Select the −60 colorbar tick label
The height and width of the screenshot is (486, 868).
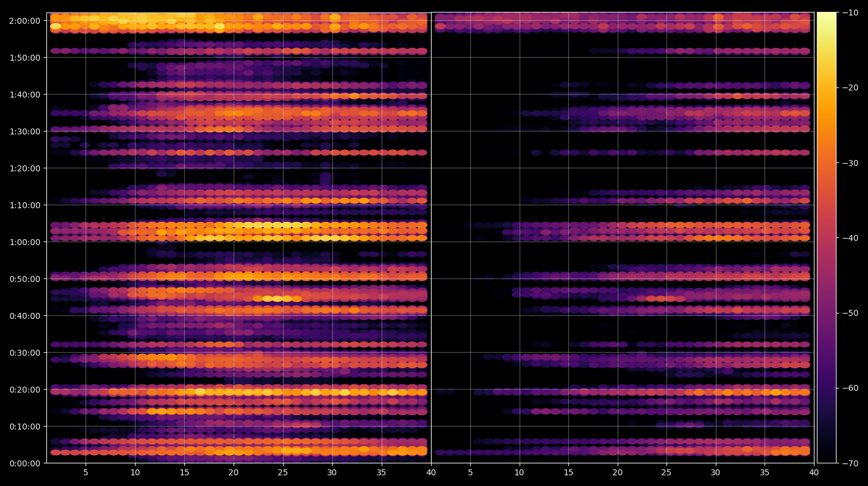pyautogui.click(x=850, y=388)
